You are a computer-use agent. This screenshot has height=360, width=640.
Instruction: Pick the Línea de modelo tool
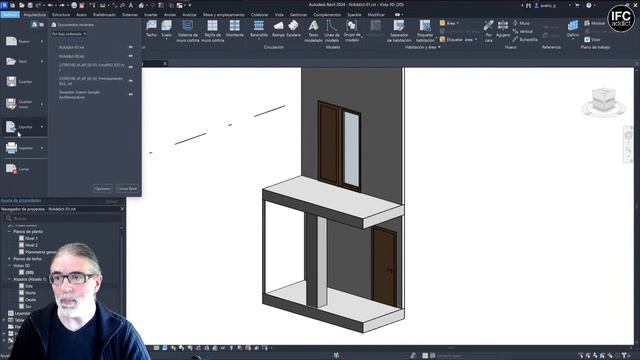tap(331, 31)
